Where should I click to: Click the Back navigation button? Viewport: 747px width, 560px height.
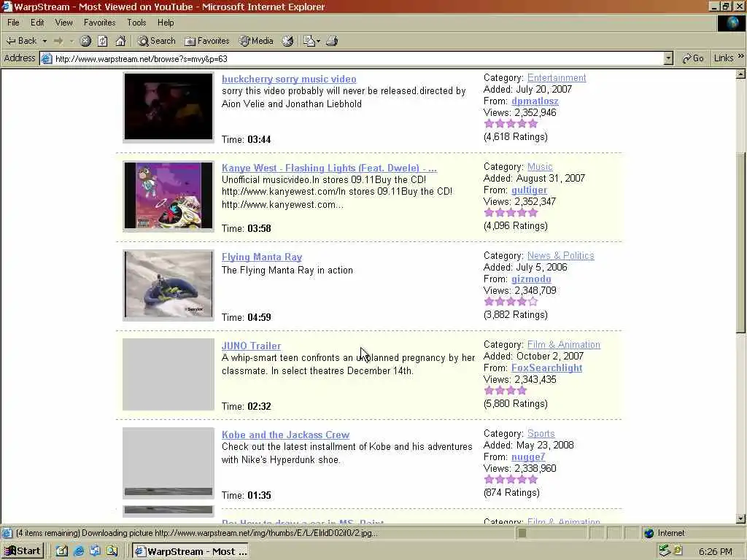pos(21,41)
